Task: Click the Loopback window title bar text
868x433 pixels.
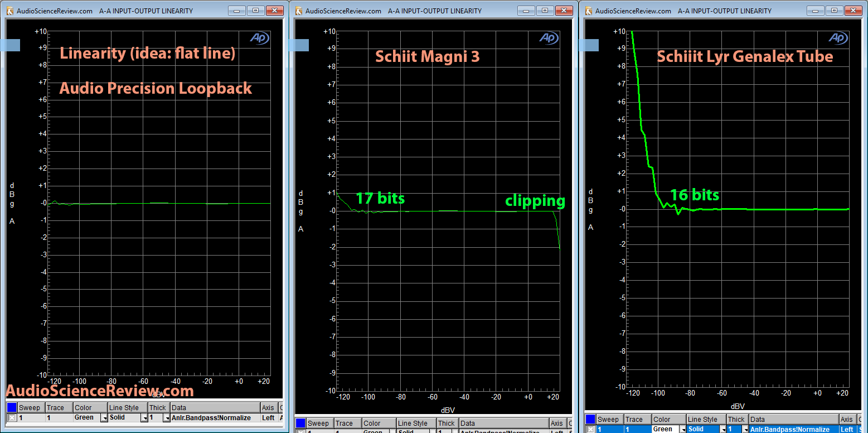Action: 105,11
